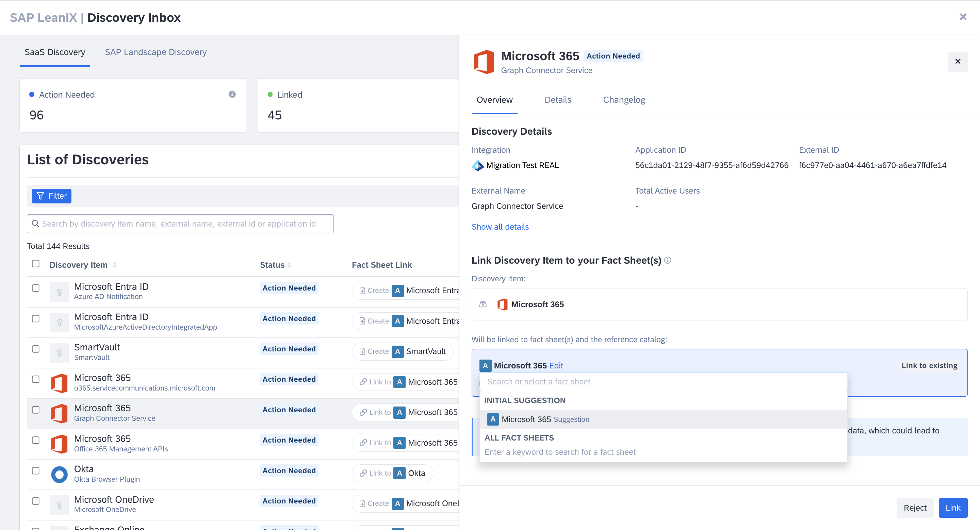Check the MicrosoftAzureActiveDirectoryIntegratedApp row checkbox
Image resolution: width=980 pixels, height=530 pixels.
(x=36, y=319)
